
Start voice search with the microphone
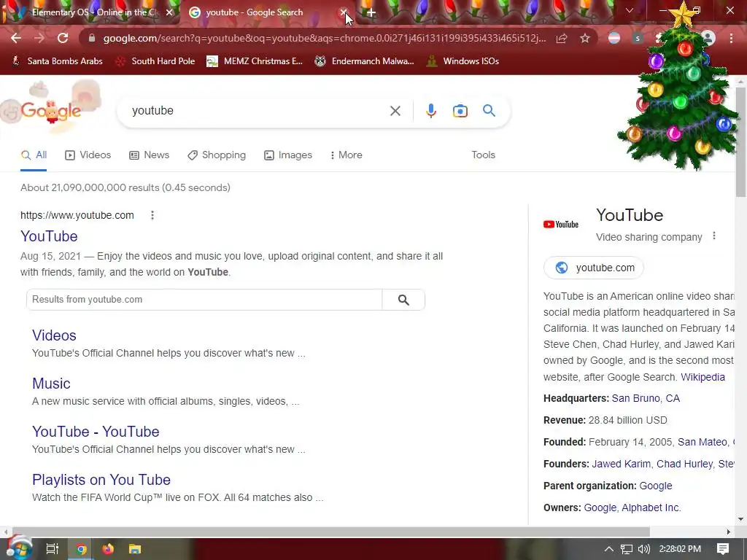(430, 111)
